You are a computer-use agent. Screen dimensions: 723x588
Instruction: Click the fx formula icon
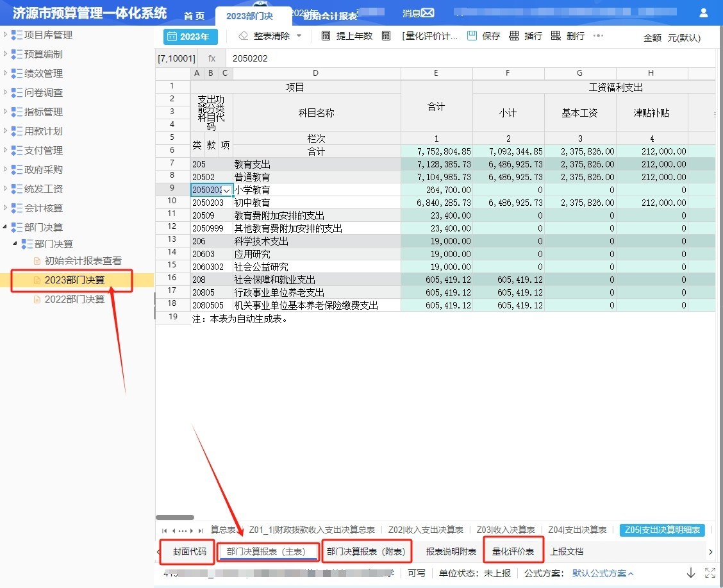point(212,58)
